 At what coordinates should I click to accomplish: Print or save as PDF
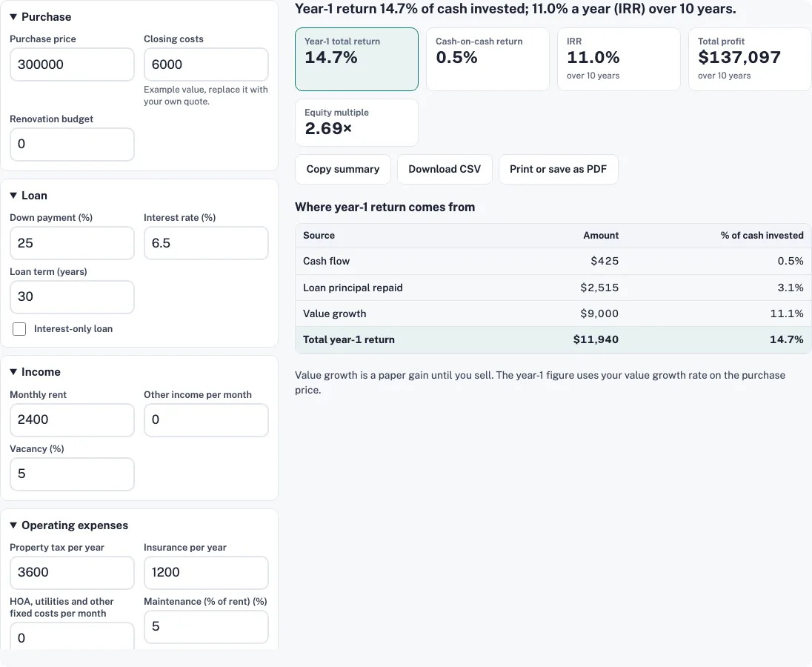[559, 169]
